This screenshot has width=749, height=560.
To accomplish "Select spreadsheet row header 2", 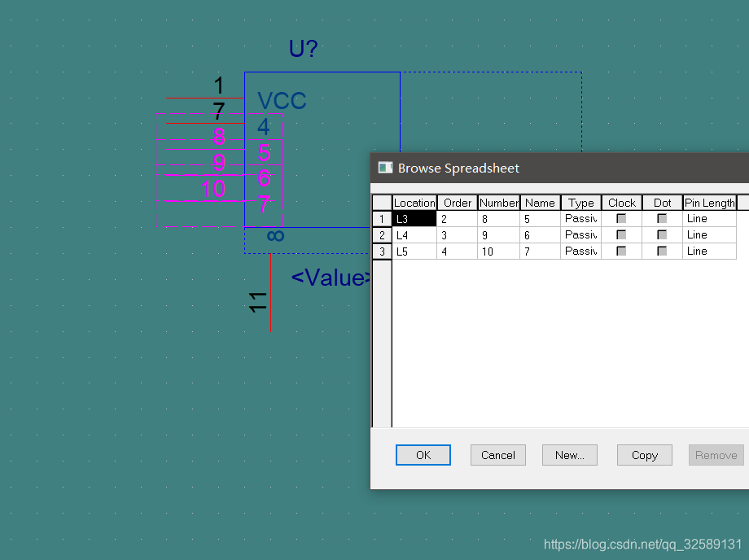I will tap(382, 235).
